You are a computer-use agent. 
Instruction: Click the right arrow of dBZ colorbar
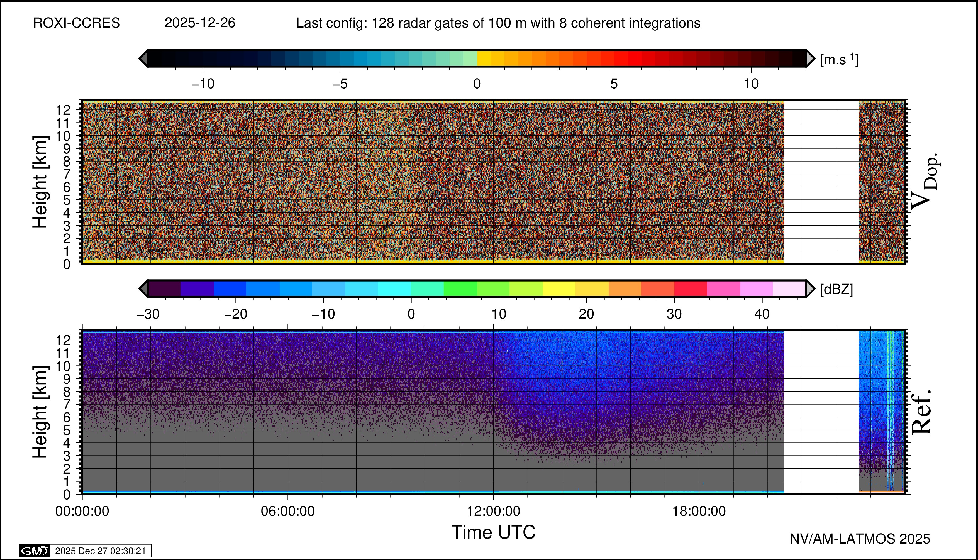[x=810, y=288]
